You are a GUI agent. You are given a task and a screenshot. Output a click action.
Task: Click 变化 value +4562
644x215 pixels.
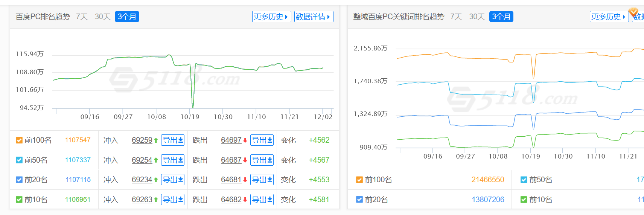pyautogui.click(x=319, y=140)
